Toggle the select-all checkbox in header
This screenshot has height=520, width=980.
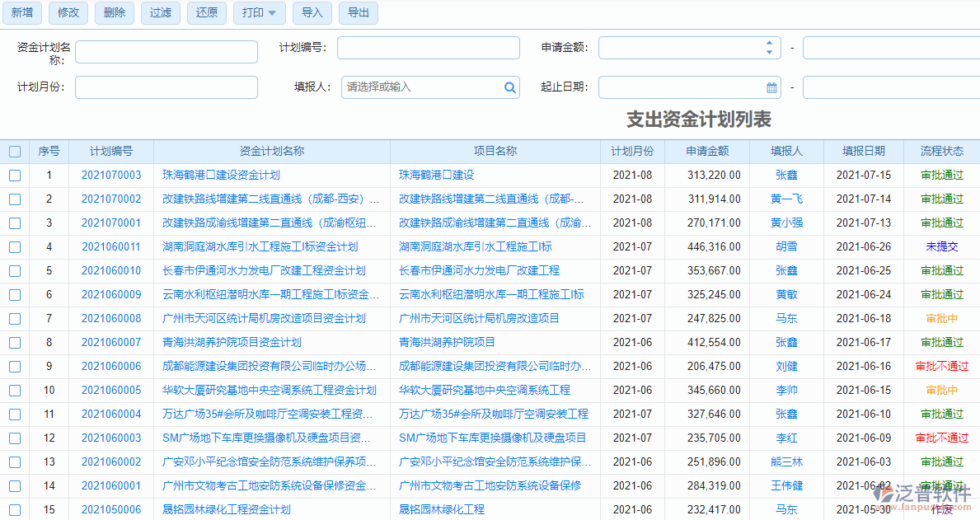[x=15, y=152]
